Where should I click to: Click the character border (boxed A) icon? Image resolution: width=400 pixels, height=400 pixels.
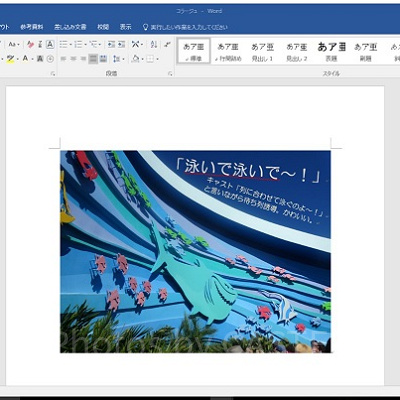pyautogui.click(x=50, y=44)
